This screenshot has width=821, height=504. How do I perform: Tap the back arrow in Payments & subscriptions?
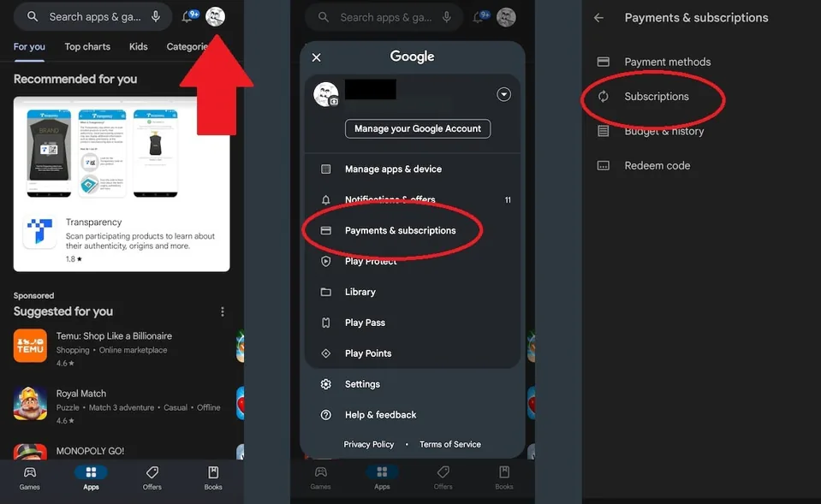(x=598, y=18)
